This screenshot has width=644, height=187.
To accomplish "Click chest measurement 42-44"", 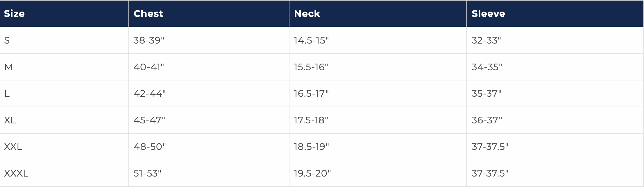I will (149, 93).
